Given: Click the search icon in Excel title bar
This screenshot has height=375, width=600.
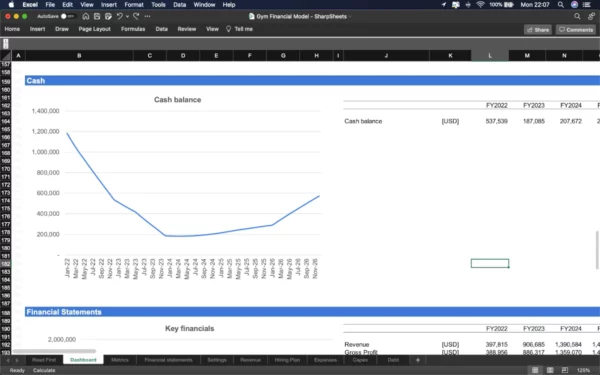Looking at the screenshot, I should tap(577, 16).
